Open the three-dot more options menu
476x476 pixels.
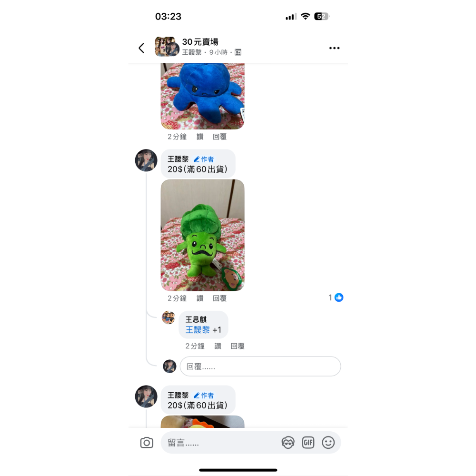(x=334, y=48)
